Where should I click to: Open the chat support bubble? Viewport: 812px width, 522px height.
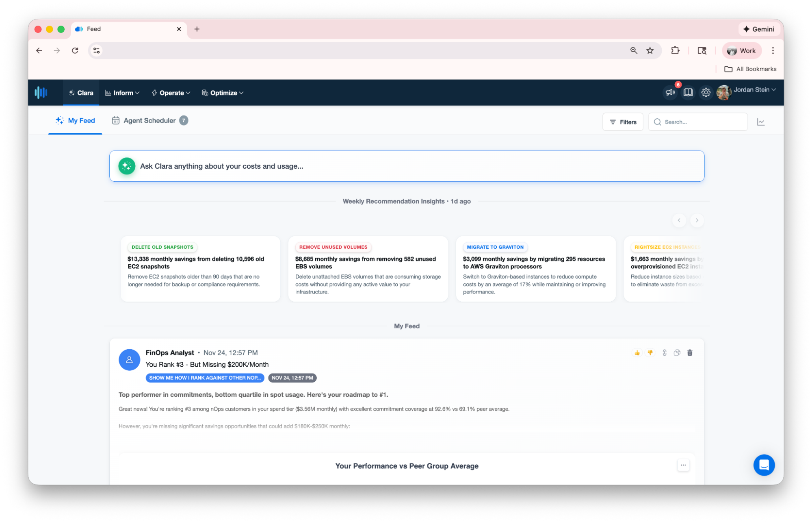tap(764, 465)
